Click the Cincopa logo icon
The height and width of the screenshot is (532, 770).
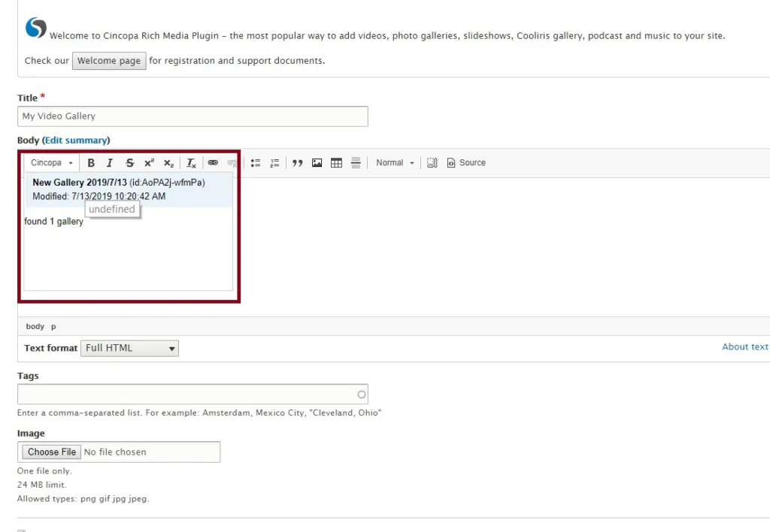coord(36,28)
